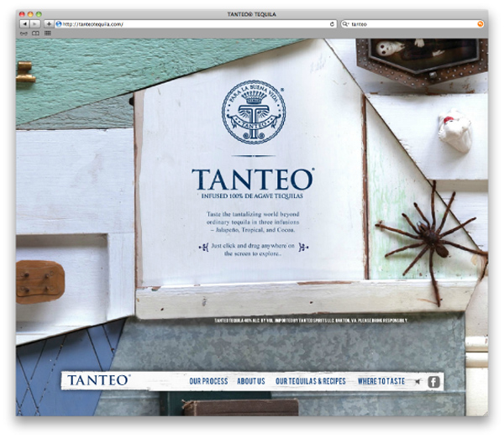The height and width of the screenshot is (438, 504).
Task: Go forward with the browser forward arrow
Action: pos(34,24)
